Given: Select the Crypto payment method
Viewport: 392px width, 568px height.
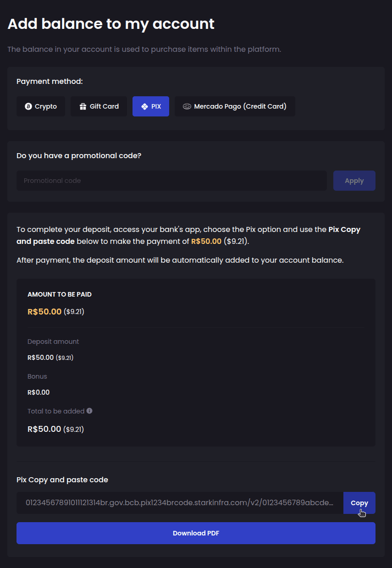Looking at the screenshot, I should coord(41,106).
